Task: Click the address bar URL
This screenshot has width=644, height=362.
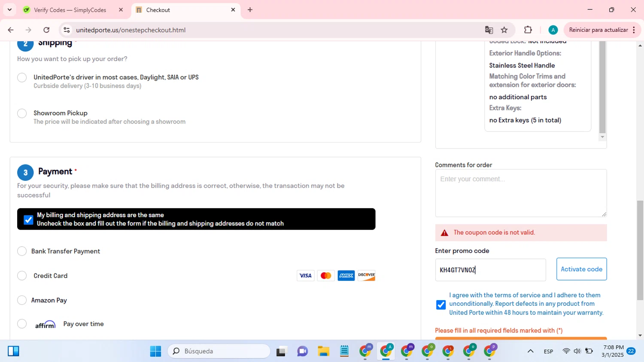Action: pyautogui.click(x=131, y=30)
